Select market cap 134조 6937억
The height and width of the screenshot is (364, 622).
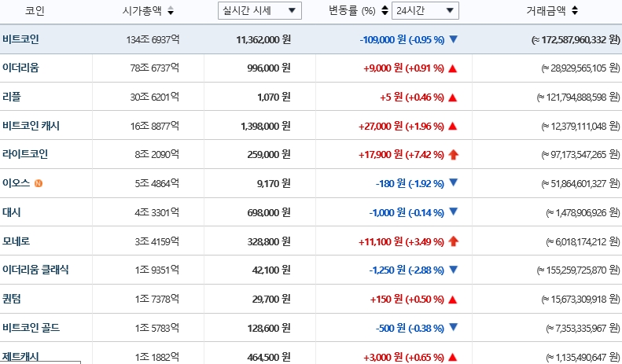[153, 39]
